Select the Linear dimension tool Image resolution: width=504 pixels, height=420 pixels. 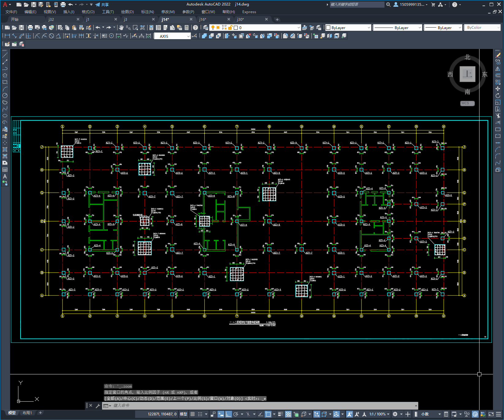7,36
